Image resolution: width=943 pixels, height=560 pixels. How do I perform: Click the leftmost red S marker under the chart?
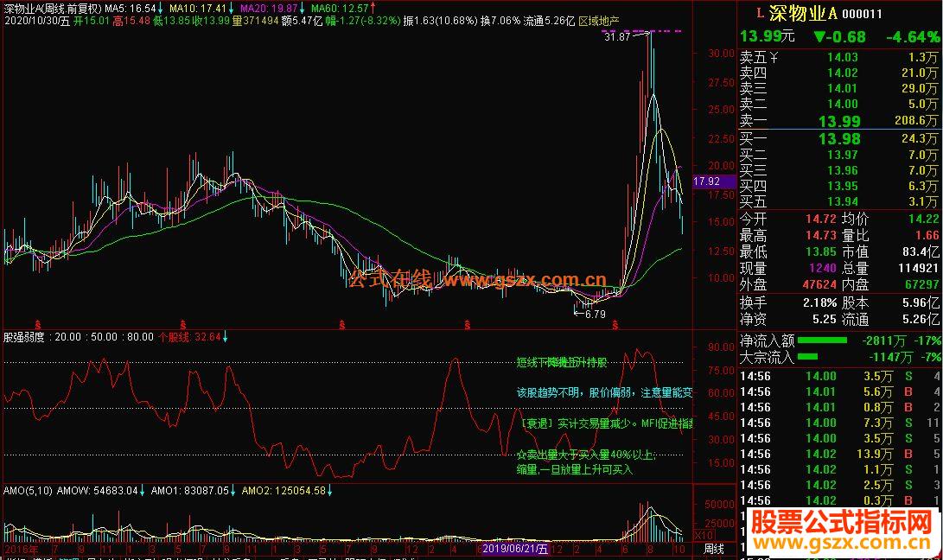(38, 326)
